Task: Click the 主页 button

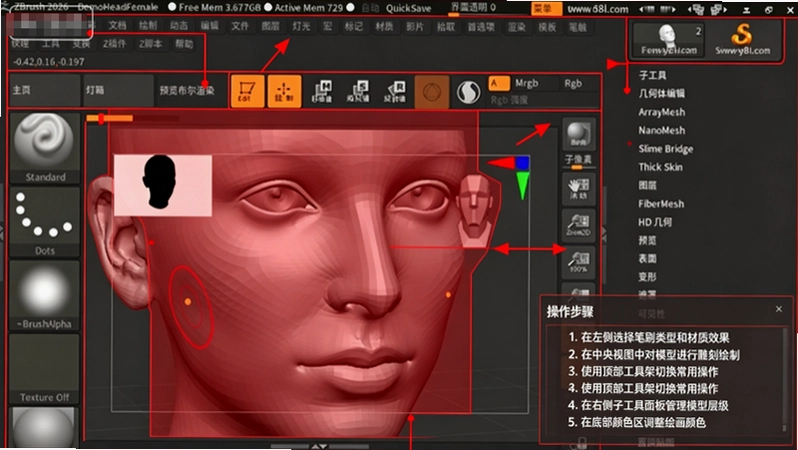Action: [44, 91]
